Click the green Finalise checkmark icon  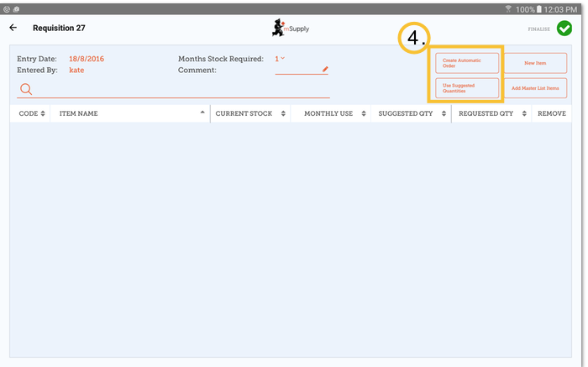click(x=564, y=28)
